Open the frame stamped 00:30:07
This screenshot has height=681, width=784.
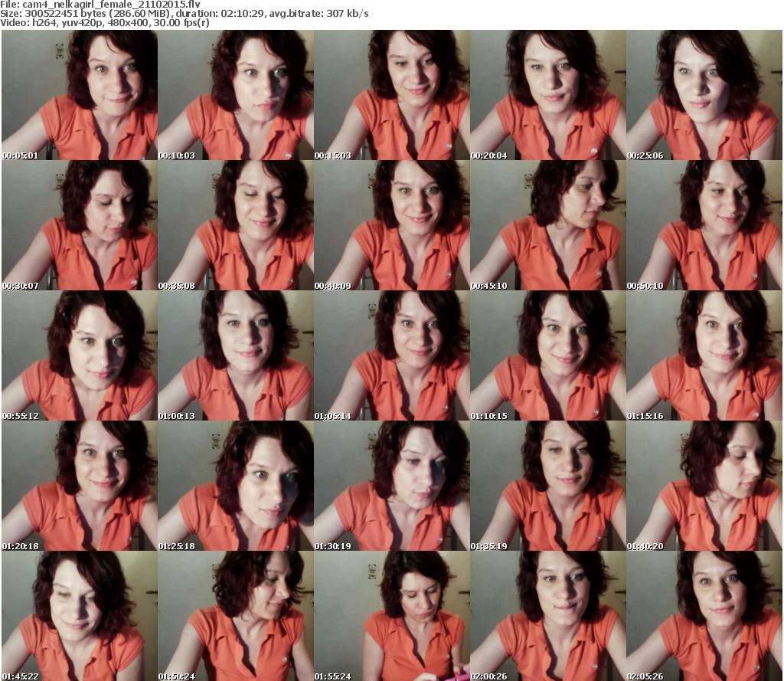pyautogui.click(x=80, y=225)
